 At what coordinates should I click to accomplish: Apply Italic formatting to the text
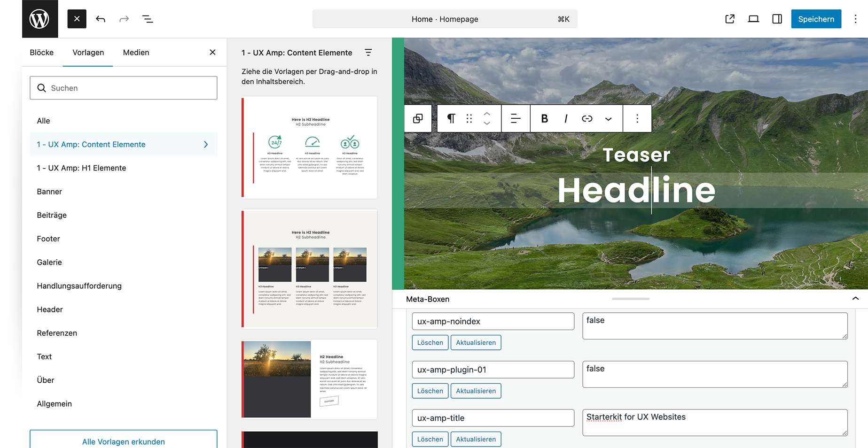pos(565,118)
